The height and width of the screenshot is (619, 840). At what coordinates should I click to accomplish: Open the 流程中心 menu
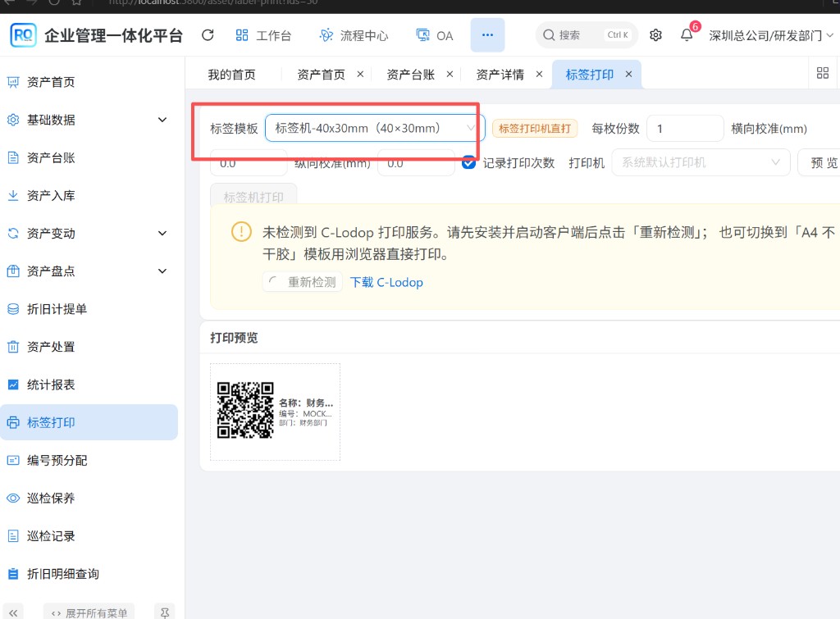pos(354,35)
